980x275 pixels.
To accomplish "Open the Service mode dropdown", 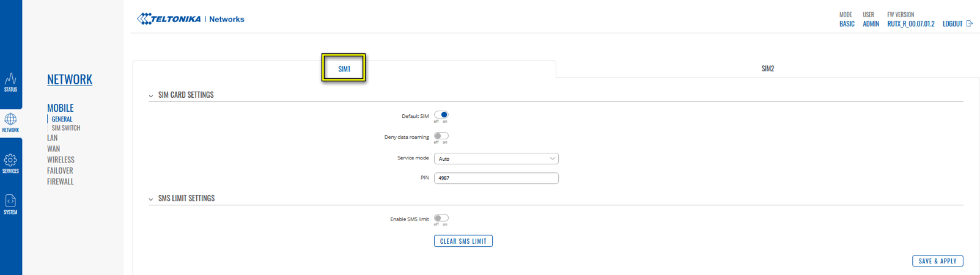I will (496, 159).
